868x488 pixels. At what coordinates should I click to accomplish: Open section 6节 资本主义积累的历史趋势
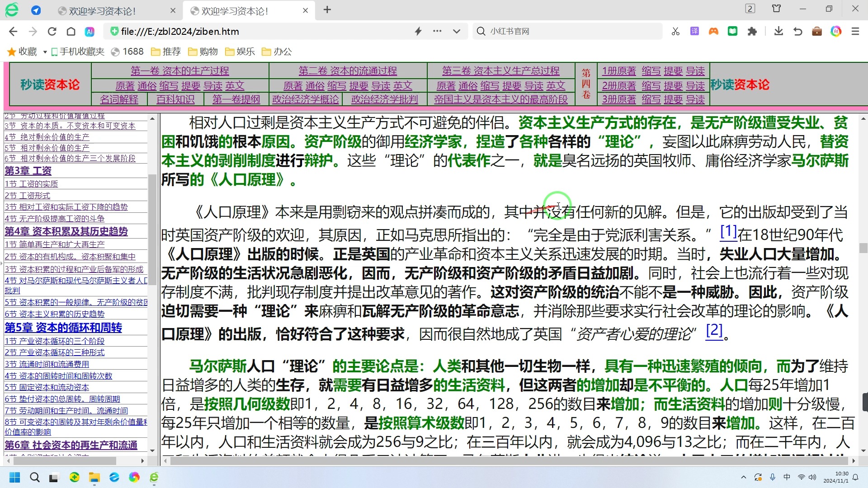[x=55, y=314]
